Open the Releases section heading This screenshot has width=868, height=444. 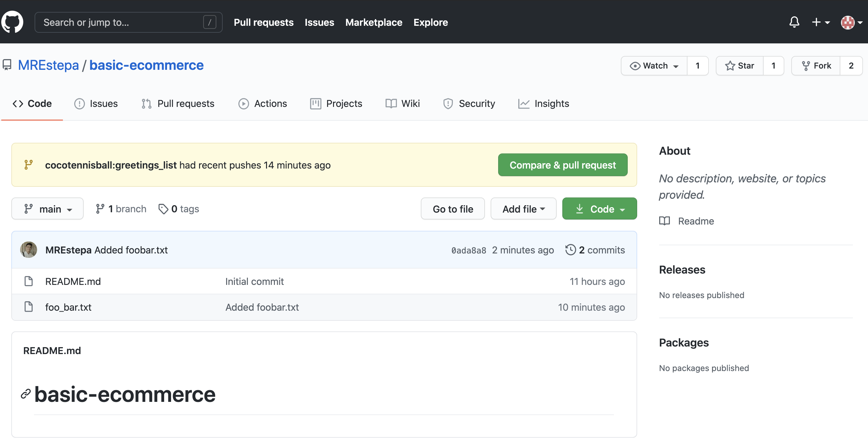pyautogui.click(x=682, y=269)
